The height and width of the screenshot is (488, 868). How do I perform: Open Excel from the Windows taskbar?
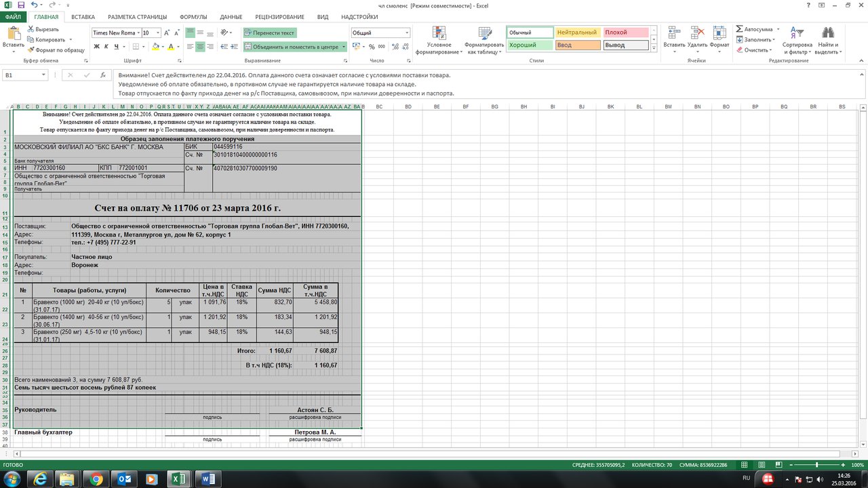point(180,479)
